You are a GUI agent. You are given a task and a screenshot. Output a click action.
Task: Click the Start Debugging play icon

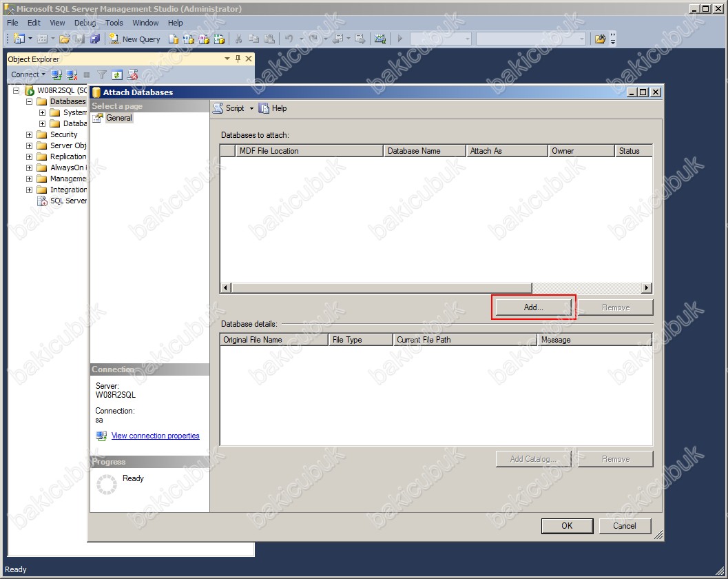[399, 39]
